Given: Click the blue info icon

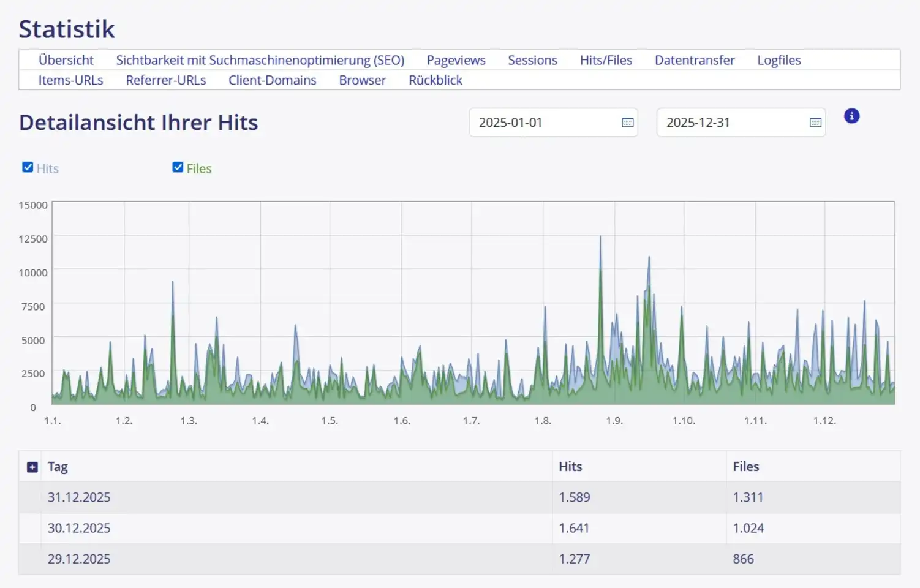Looking at the screenshot, I should tap(851, 116).
